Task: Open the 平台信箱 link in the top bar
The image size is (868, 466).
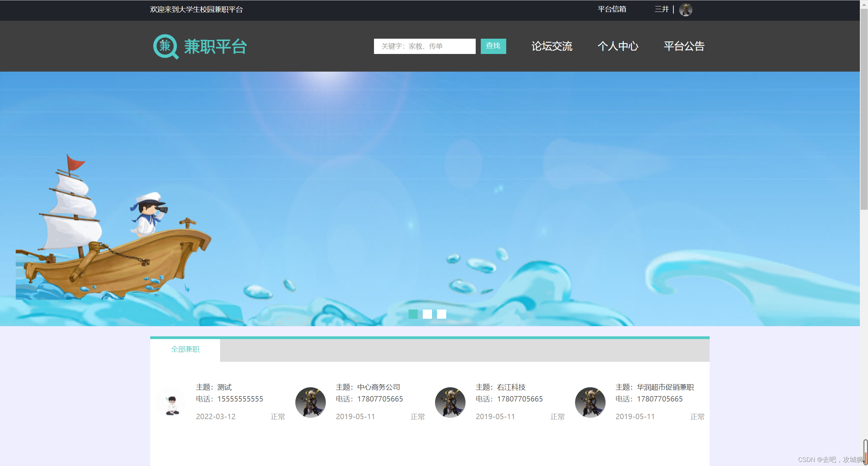Action: 612,9
